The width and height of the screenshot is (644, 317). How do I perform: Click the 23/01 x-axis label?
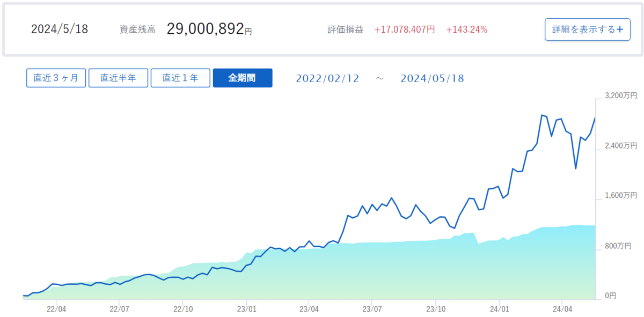(x=246, y=309)
